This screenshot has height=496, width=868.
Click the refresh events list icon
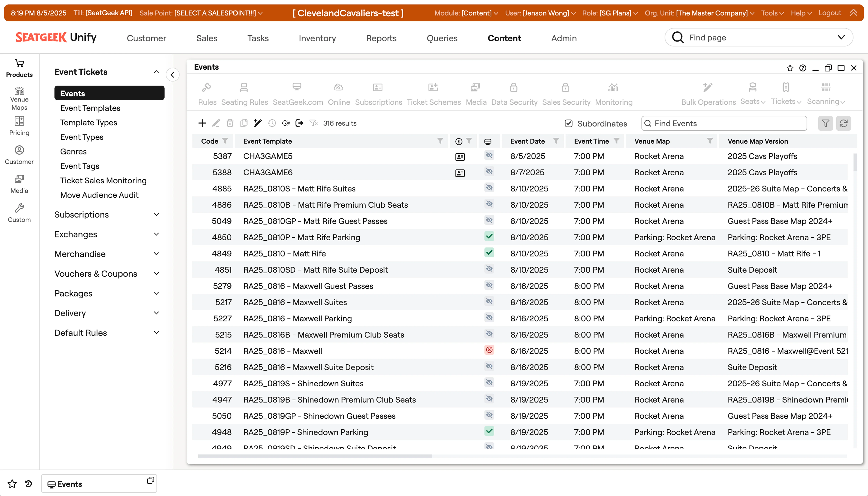pyautogui.click(x=843, y=123)
